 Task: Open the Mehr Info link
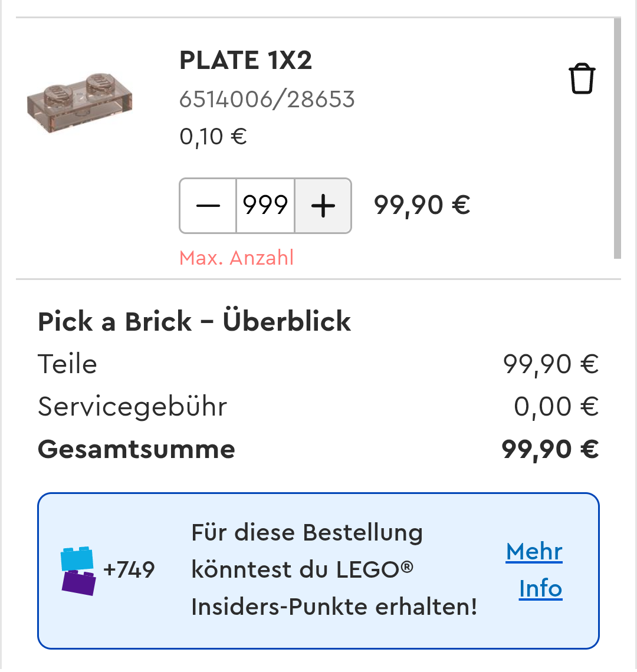click(535, 570)
